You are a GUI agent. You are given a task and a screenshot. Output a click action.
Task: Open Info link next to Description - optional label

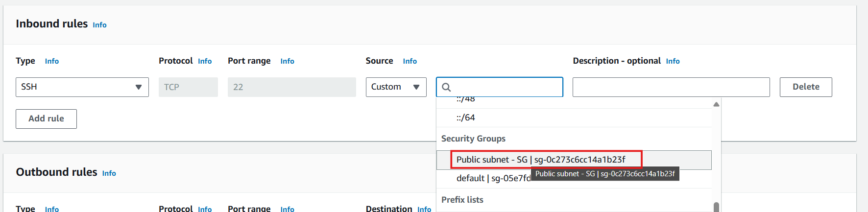[x=673, y=61]
